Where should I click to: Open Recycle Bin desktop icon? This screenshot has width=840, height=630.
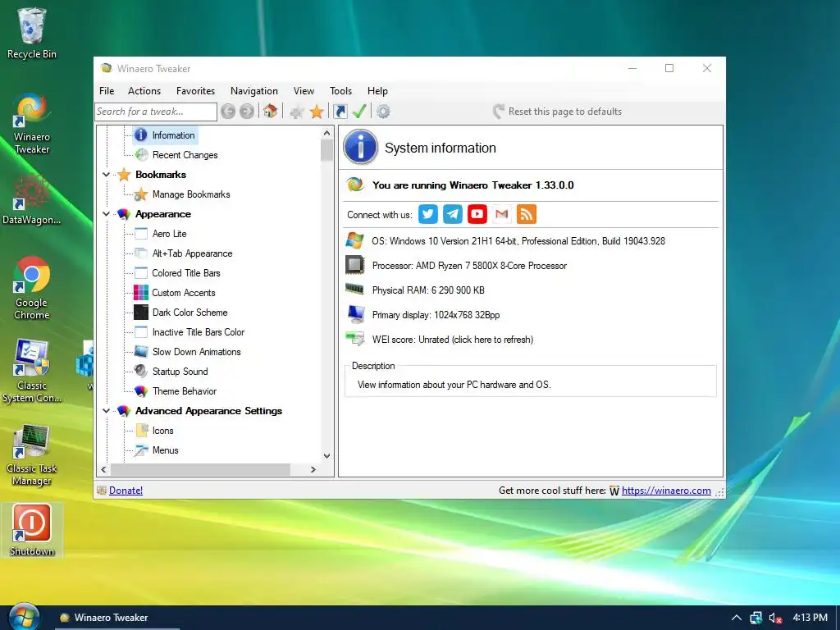click(32, 33)
